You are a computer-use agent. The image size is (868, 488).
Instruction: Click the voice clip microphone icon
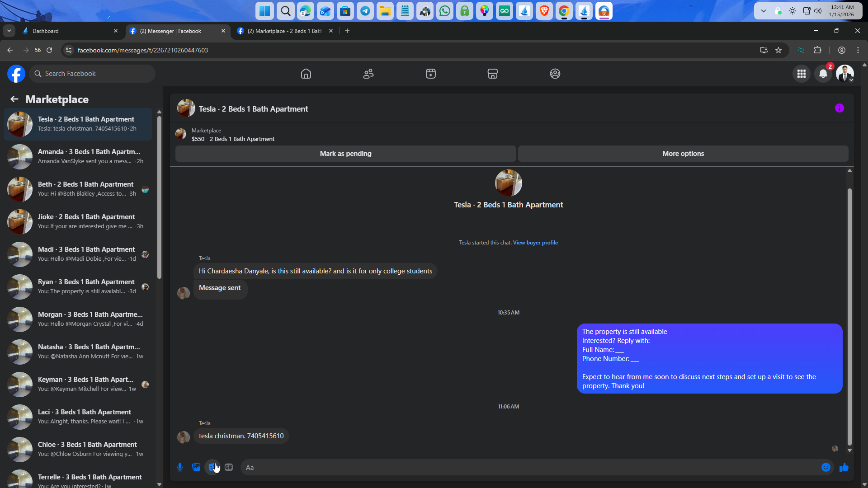pyautogui.click(x=180, y=467)
